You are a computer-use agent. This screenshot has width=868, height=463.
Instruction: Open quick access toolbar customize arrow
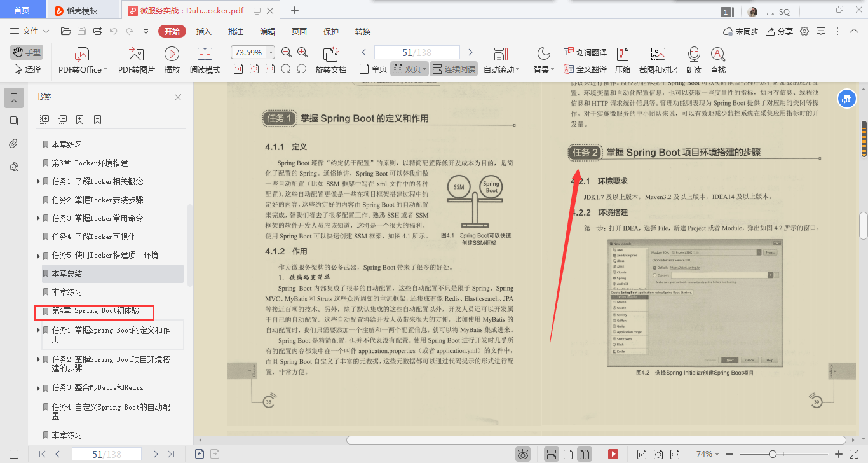(x=146, y=31)
